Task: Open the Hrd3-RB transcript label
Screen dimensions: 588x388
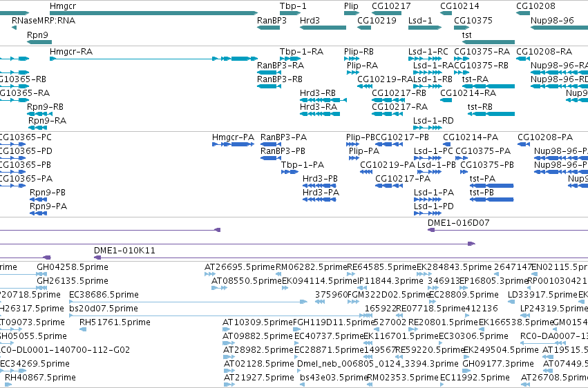Action: [x=318, y=93]
